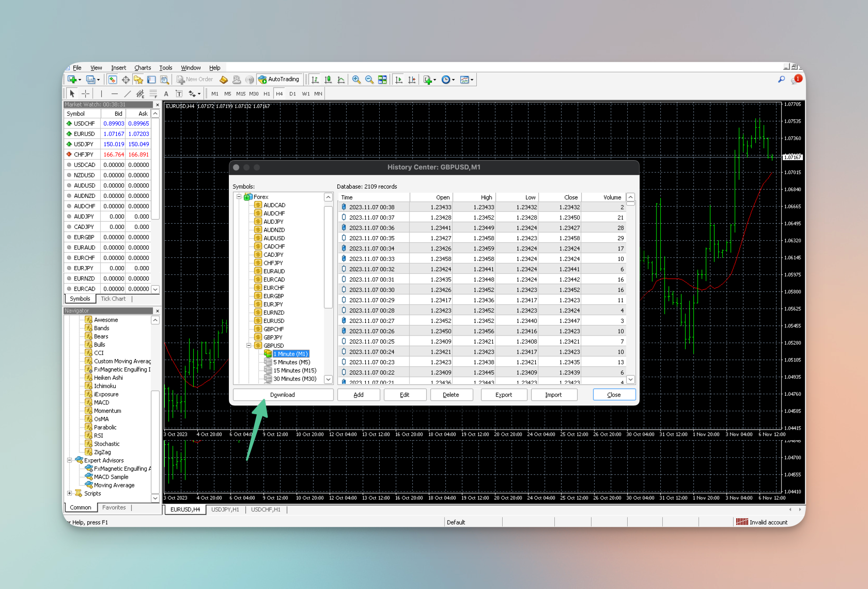The height and width of the screenshot is (589, 868).
Task: Select the Crosshair tool
Action: point(86,94)
